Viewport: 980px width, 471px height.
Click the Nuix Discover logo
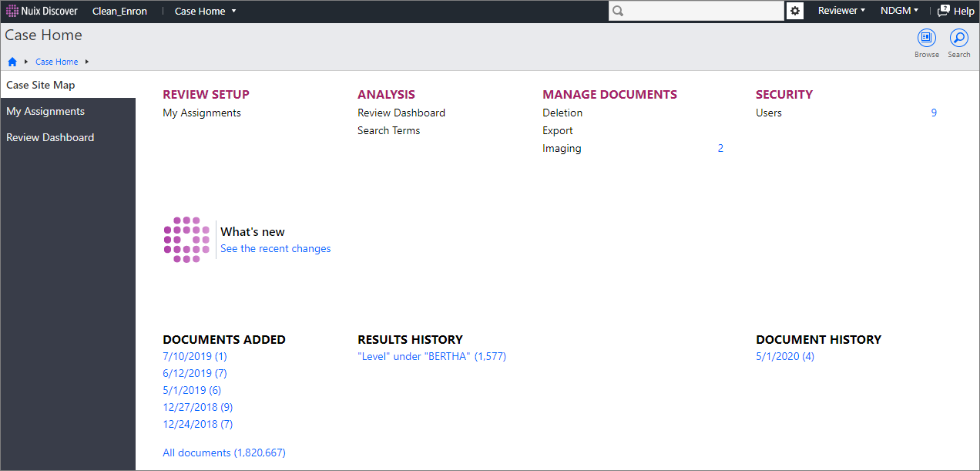click(42, 11)
